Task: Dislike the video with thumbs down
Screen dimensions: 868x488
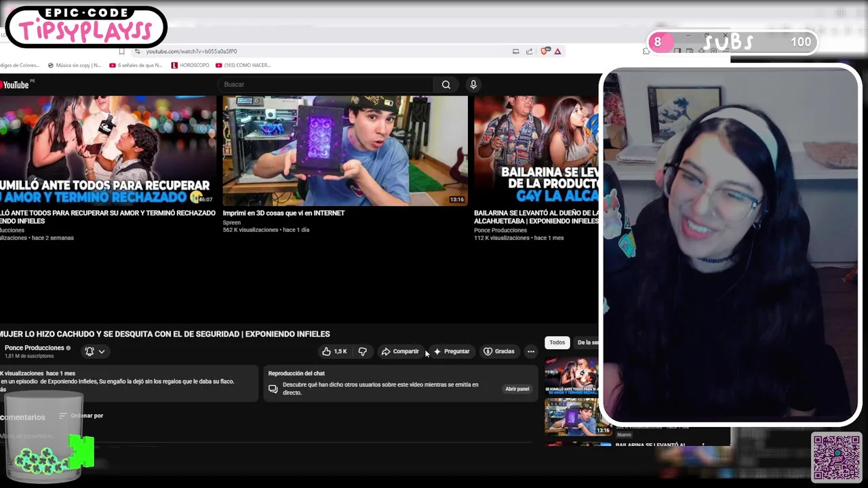Action: (x=363, y=351)
